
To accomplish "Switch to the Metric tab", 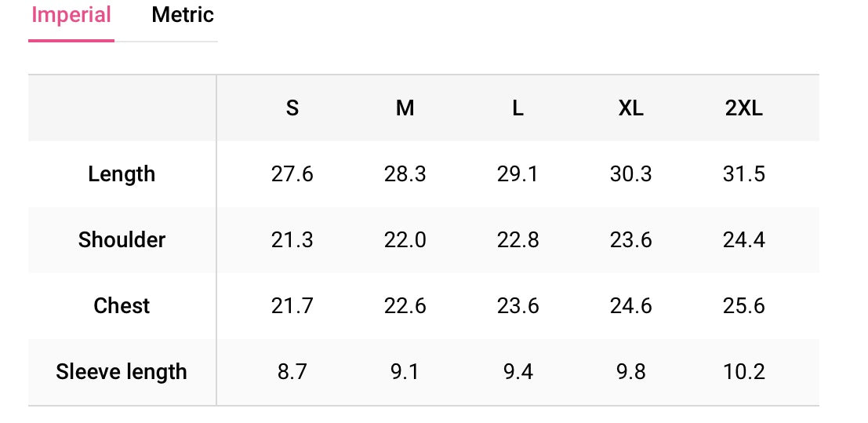I will click(x=183, y=15).
